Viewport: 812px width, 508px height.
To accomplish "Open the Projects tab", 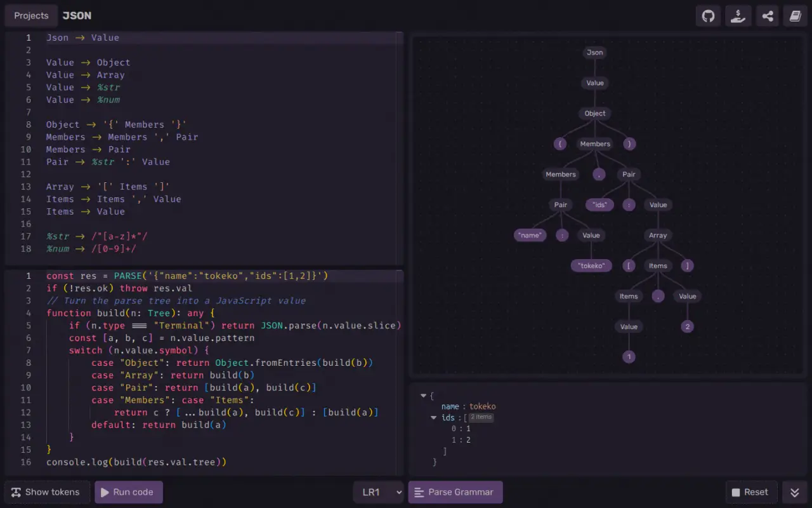I will pyautogui.click(x=31, y=15).
